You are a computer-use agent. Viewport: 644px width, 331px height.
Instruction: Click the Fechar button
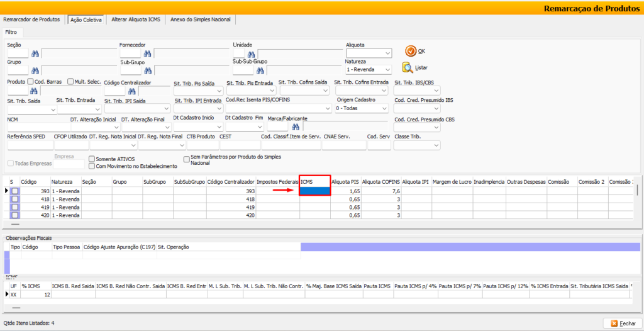coord(623,323)
